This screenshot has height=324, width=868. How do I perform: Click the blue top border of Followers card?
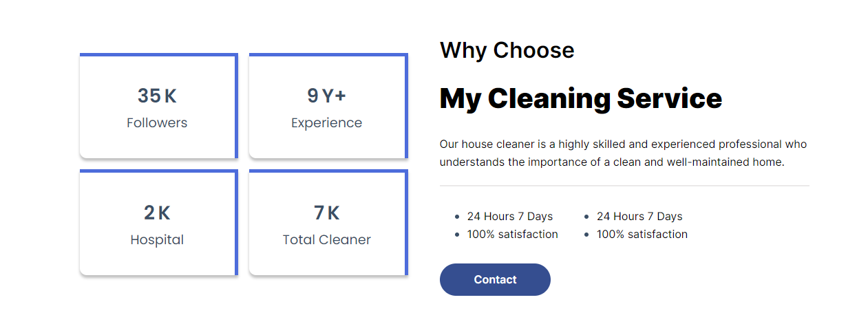(x=158, y=54)
